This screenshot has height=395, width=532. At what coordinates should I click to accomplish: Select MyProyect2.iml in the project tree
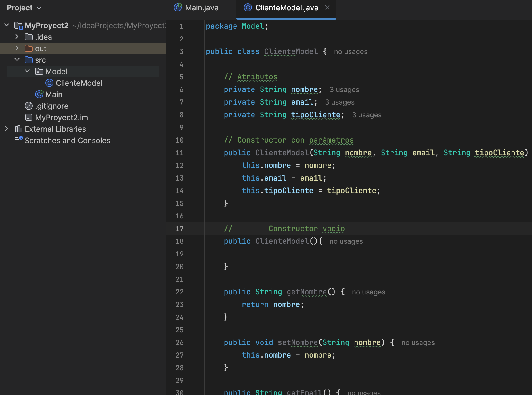coord(62,118)
